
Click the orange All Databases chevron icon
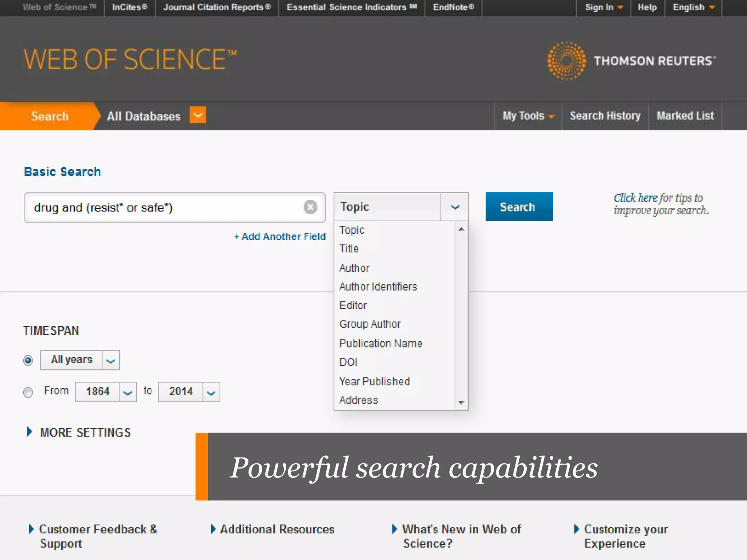pos(198,115)
